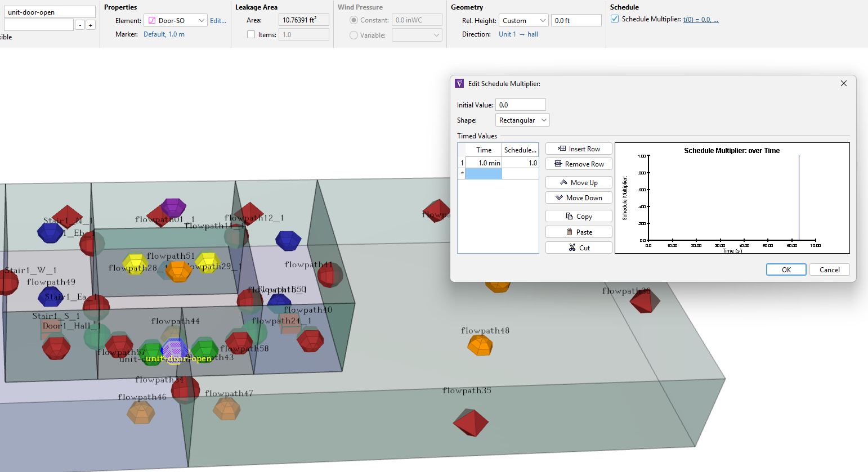Viewport: 868px width, 472px height.
Task: Open the Shape dropdown set to Rectangular
Action: (522, 120)
